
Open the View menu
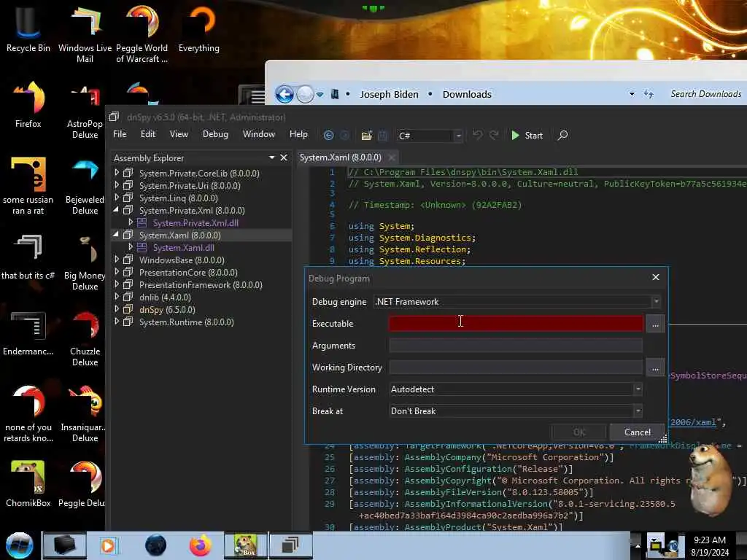[179, 134]
